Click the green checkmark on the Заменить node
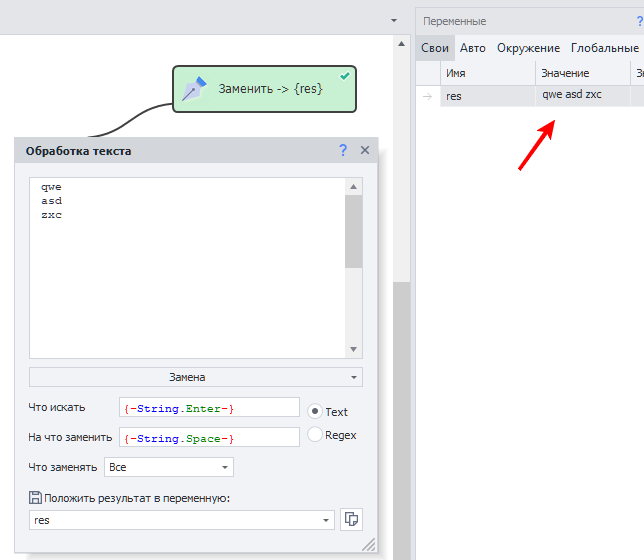Viewport: 644px width, 560px height. [x=345, y=75]
